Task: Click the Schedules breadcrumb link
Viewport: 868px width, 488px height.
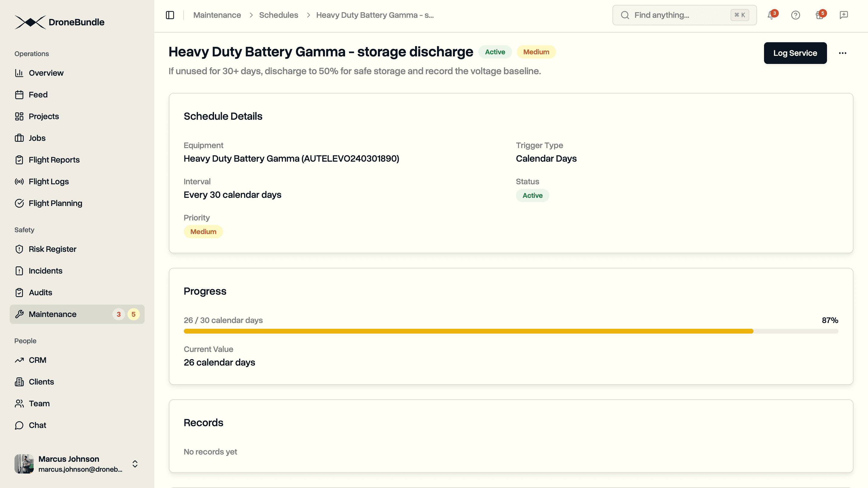Action: (279, 15)
